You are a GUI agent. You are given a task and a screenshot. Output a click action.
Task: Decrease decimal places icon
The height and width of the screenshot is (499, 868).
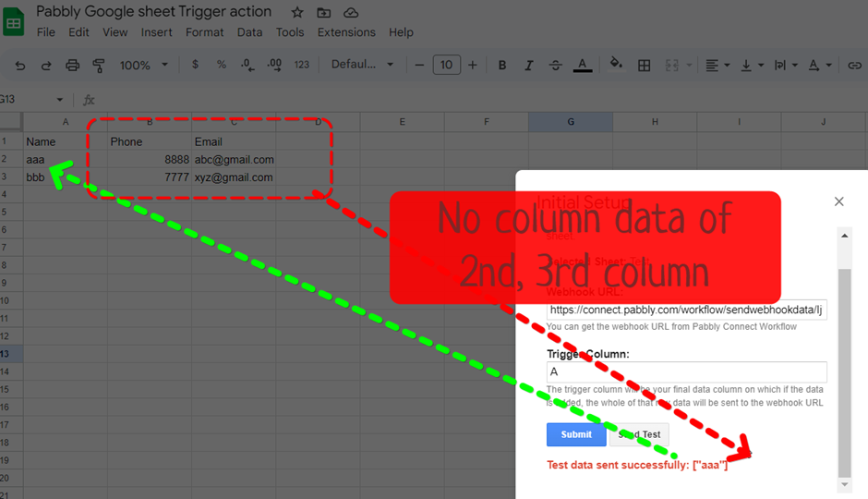pos(247,66)
